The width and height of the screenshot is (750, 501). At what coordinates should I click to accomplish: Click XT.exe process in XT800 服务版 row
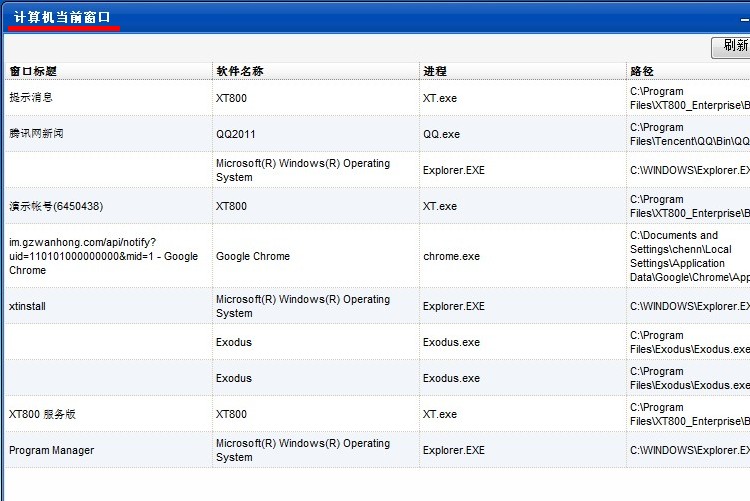tap(523, 414)
